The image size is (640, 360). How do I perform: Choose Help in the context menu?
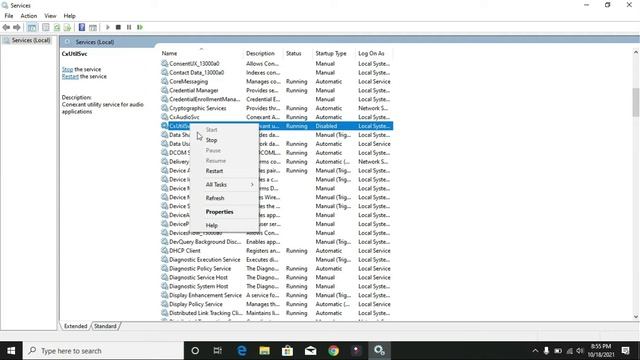click(224, 225)
